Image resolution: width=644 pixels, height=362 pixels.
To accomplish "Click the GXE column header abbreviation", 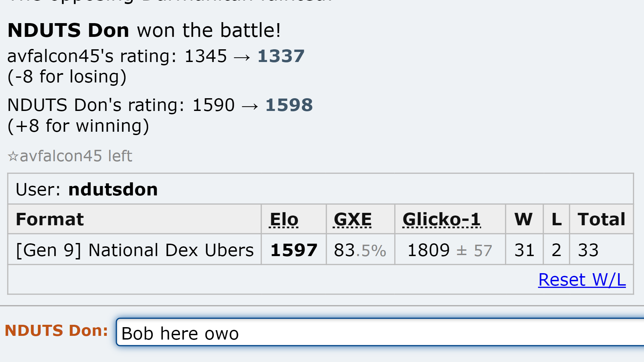I will (x=353, y=220).
